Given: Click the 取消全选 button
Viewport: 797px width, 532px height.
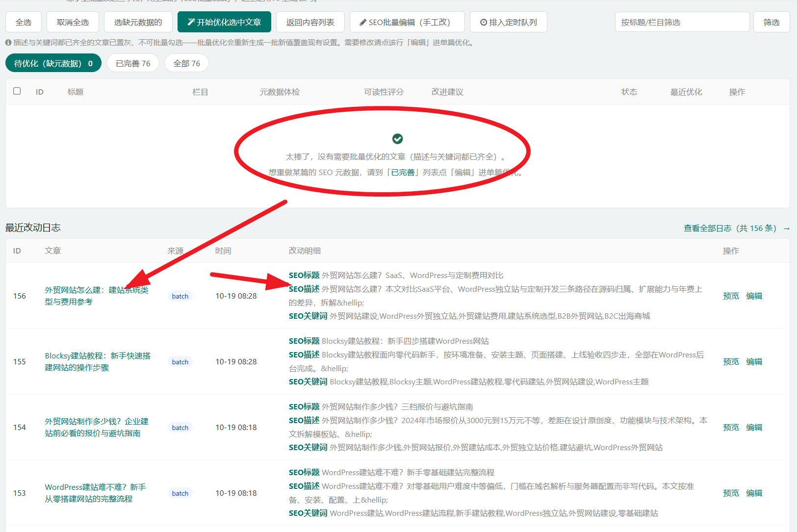Looking at the screenshot, I should tap(73, 22).
